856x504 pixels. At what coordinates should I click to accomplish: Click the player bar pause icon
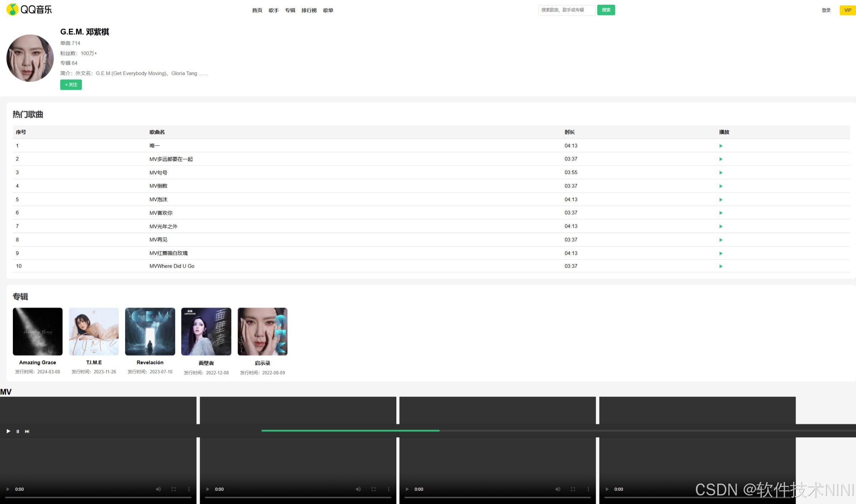coord(18,431)
